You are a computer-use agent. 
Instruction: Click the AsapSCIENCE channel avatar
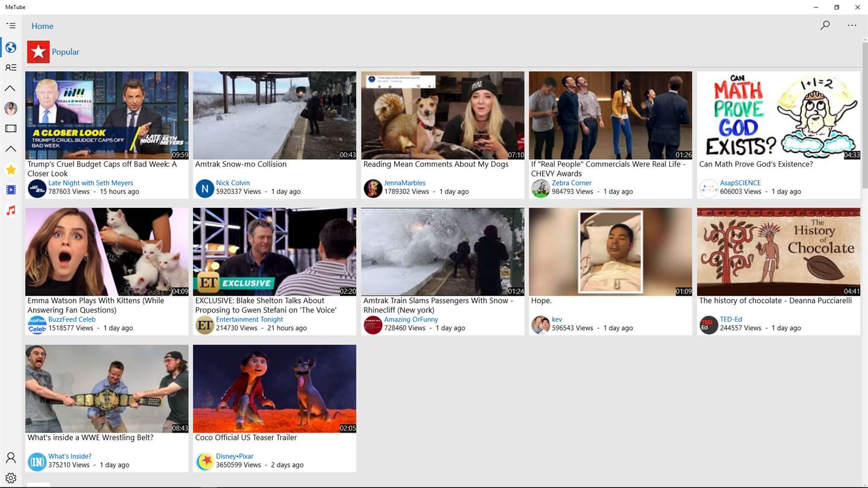click(709, 189)
